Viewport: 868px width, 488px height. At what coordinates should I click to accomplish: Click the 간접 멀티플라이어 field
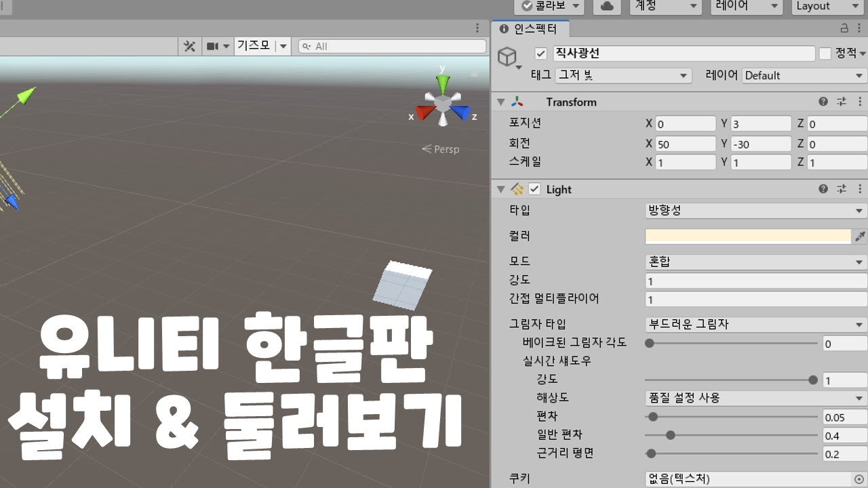click(x=756, y=300)
